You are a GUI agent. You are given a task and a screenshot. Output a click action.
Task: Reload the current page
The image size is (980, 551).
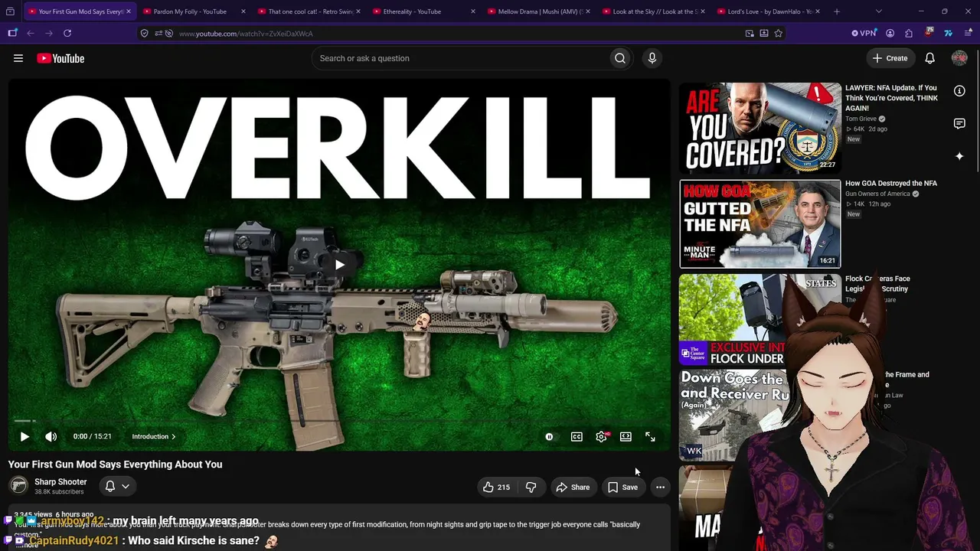tap(67, 33)
